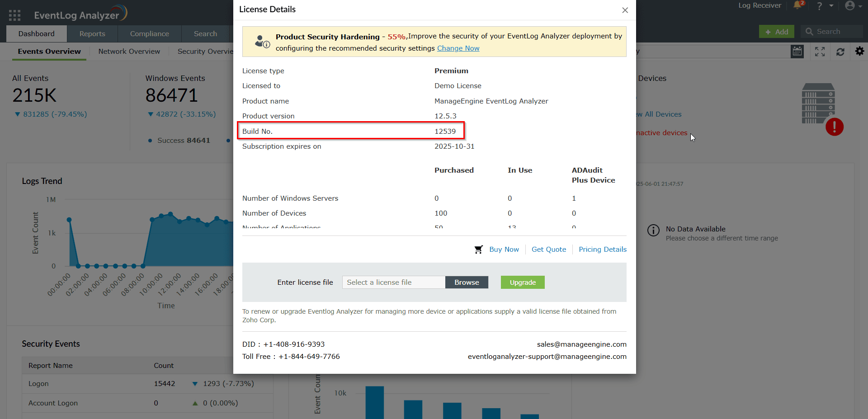Expand the user account dropdown arrow
The image size is (868, 419).
tap(860, 6)
